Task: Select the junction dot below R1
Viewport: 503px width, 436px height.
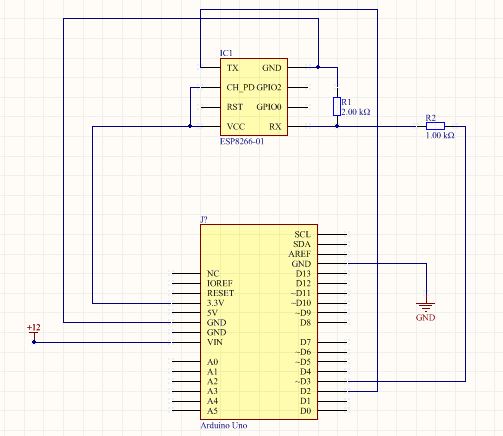Action: (337, 126)
